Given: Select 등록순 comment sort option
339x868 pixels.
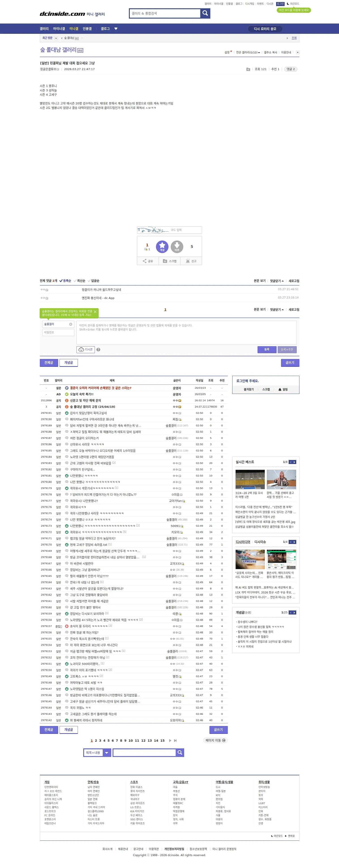Looking at the screenshot, I should pyautogui.click(x=65, y=281).
